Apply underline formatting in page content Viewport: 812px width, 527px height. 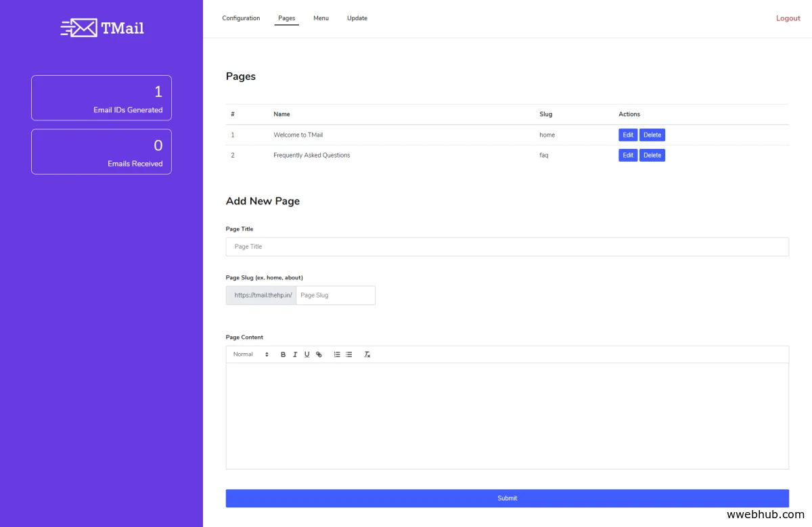[x=307, y=354]
